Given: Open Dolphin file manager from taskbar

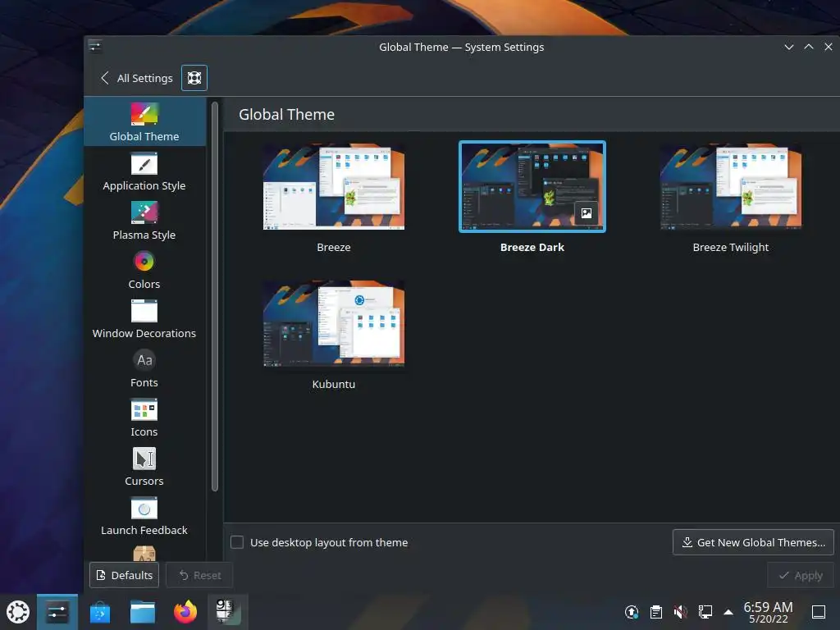Looking at the screenshot, I should (x=143, y=612).
